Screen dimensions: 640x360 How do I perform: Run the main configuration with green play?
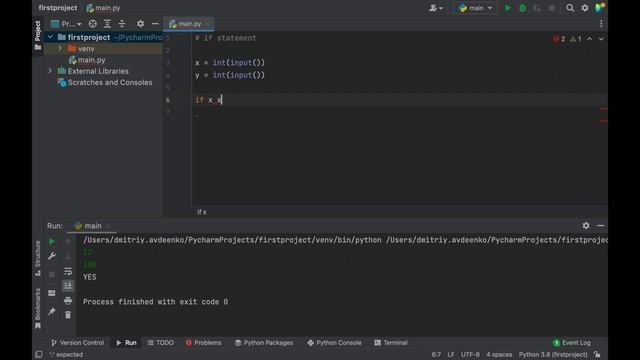pyautogui.click(x=508, y=8)
